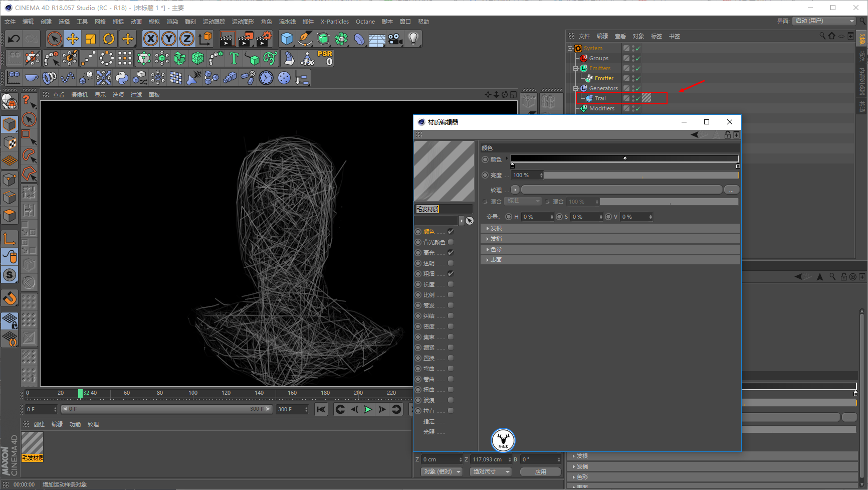Open the 摄像机 viewport menu
This screenshot has height=490, width=868.
[79, 95]
